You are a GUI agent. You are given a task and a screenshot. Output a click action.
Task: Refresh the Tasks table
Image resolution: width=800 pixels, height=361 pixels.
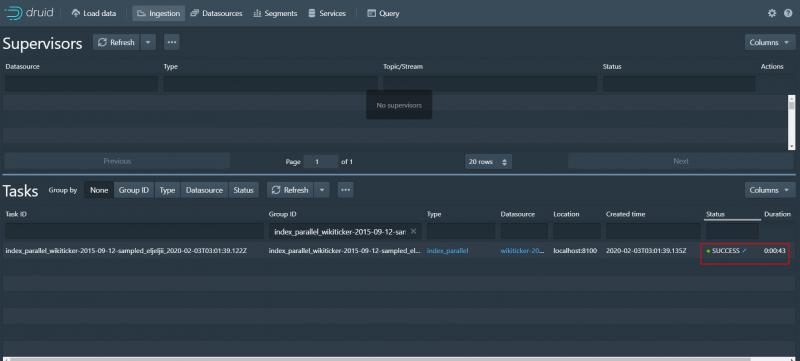click(290, 190)
